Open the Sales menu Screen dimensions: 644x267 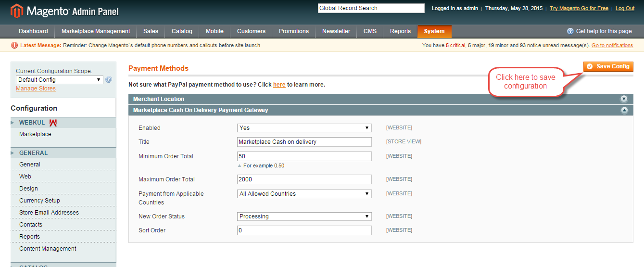click(x=151, y=31)
